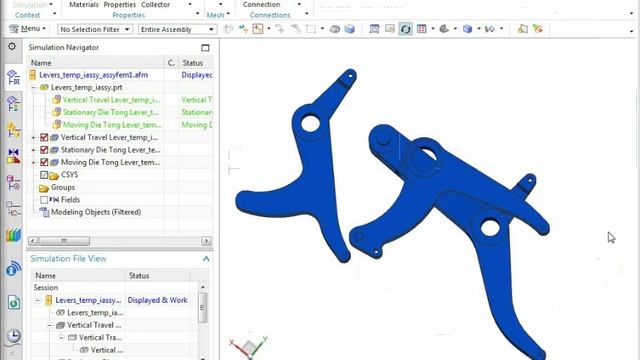640x360 pixels.
Task: Click the light blue solid box icon
Action: coord(349,29)
